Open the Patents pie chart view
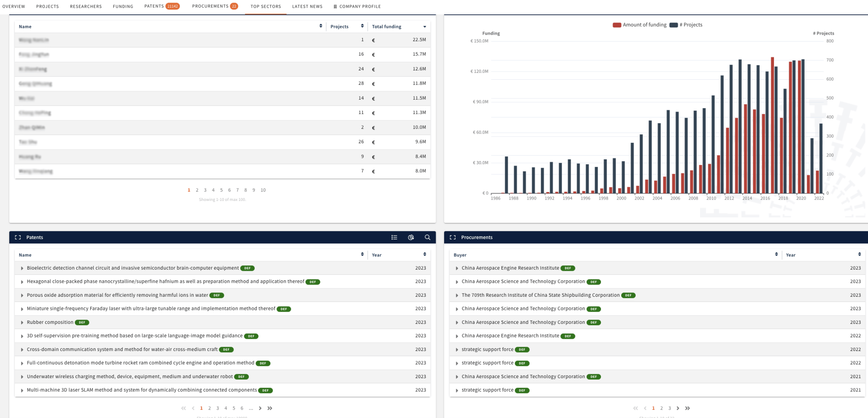The height and width of the screenshot is (418, 868). point(411,237)
